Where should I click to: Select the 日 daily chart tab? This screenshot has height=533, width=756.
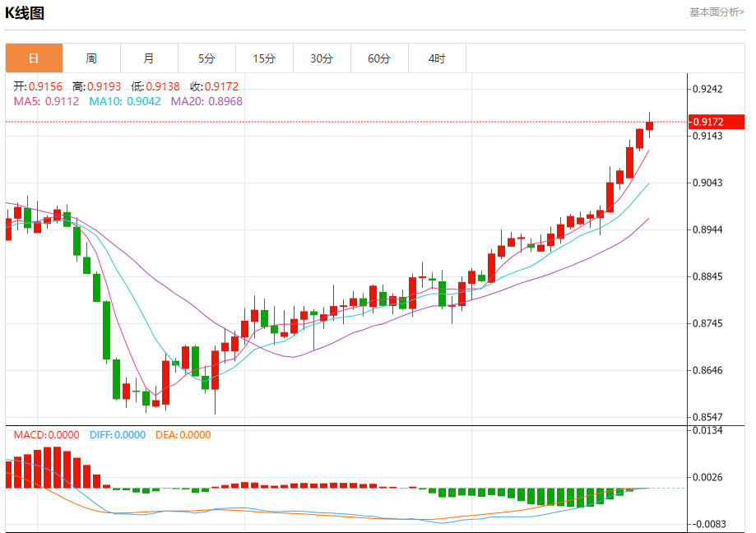pyautogui.click(x=34, y=58)
